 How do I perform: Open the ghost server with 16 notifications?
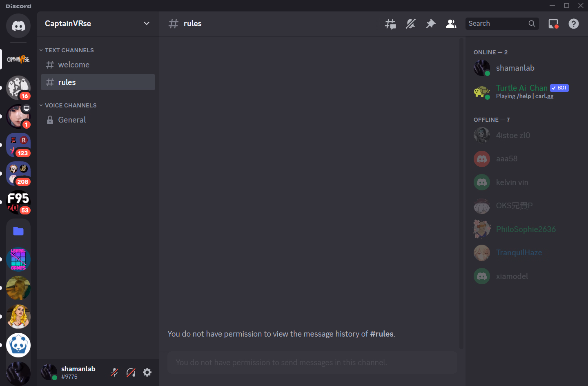tap(18, 88)
